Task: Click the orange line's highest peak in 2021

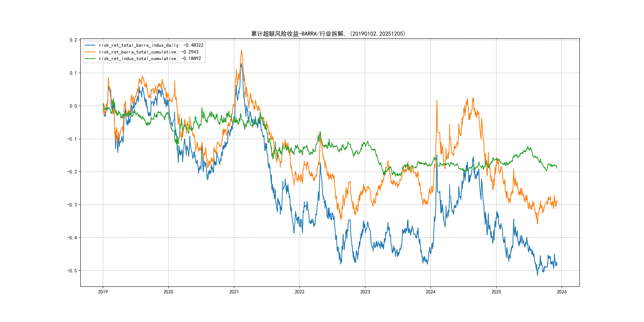Action: point(241,50)
